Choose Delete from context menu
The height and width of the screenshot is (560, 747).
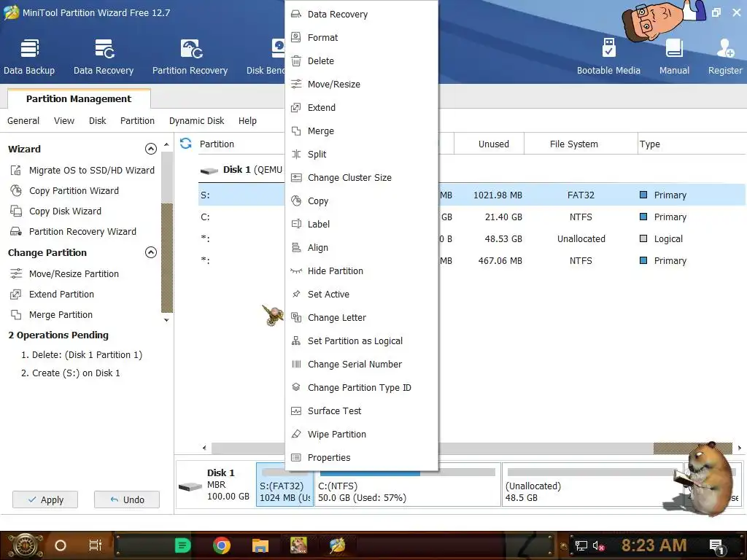click(x=361, y=61)
